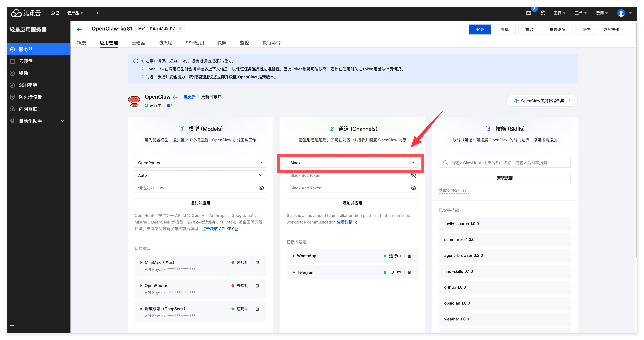Open the user avatar menu
Screen dimensions: 644x340
pos(621,13)
